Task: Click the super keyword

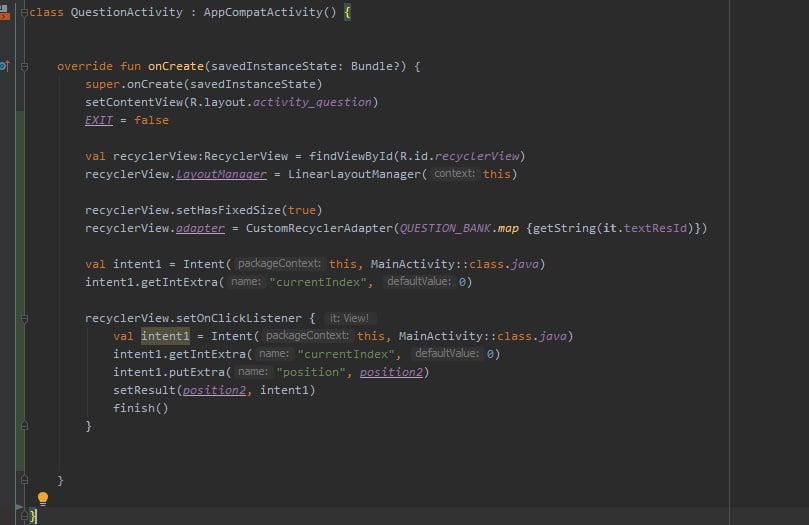Action: 102,84
